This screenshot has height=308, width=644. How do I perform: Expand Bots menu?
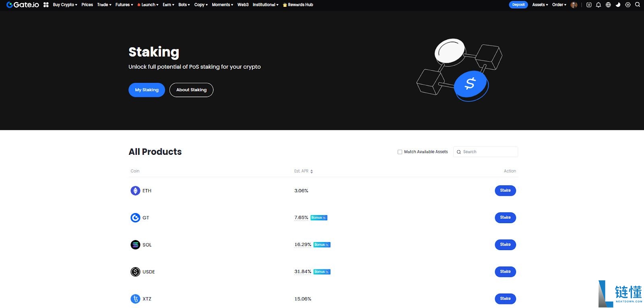pyautogui.click(x=184, y=5)
